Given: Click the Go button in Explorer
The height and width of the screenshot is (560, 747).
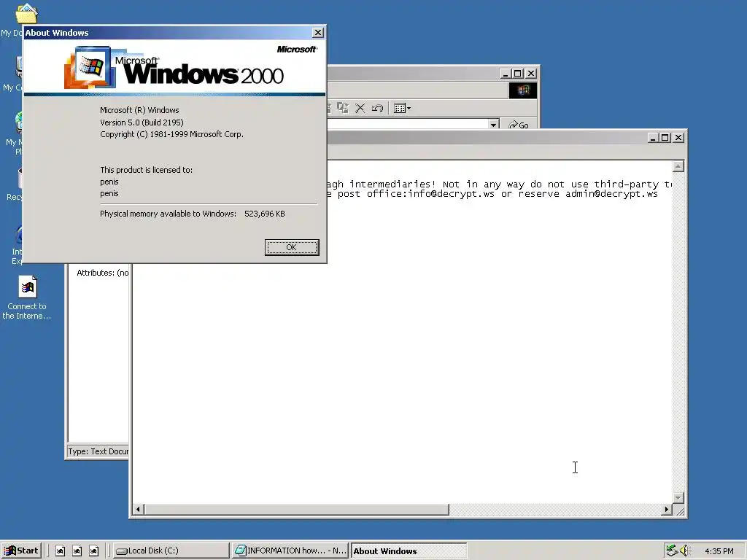Looking at the screenshot, I should pos(519,125).
